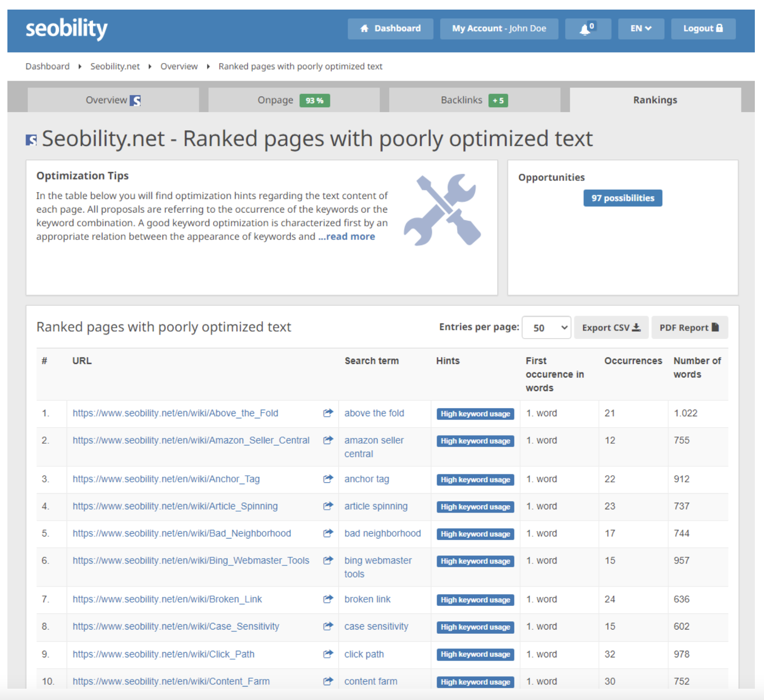Click the Occurrences column header
Image resolution: width=764 pixels, height=700 pixels.
point(633,361)
